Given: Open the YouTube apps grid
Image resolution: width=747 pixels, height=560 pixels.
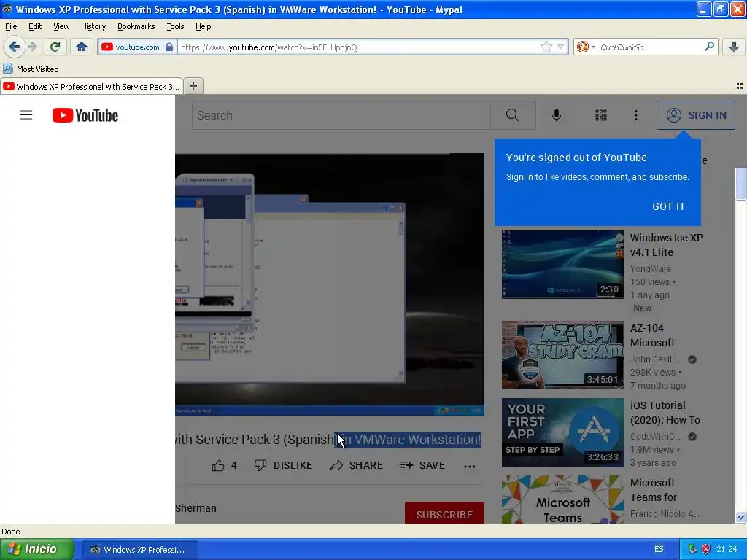Looking at the screenshot, I should coord(601,115).
